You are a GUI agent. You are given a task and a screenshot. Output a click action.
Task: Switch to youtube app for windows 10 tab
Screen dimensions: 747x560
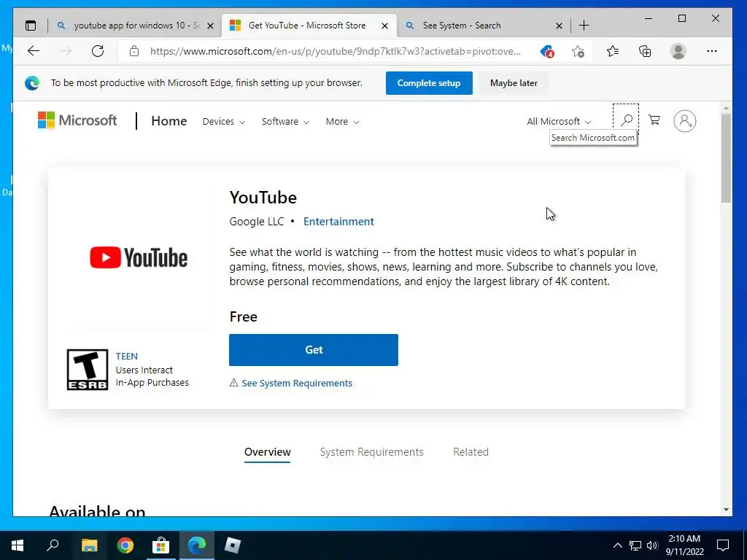[x=136, y=26]
